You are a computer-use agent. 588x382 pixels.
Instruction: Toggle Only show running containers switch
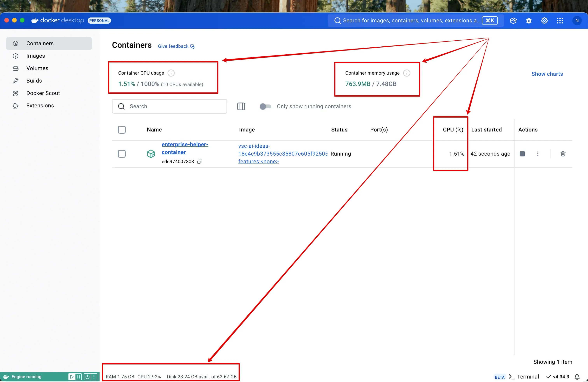(265, 106)
